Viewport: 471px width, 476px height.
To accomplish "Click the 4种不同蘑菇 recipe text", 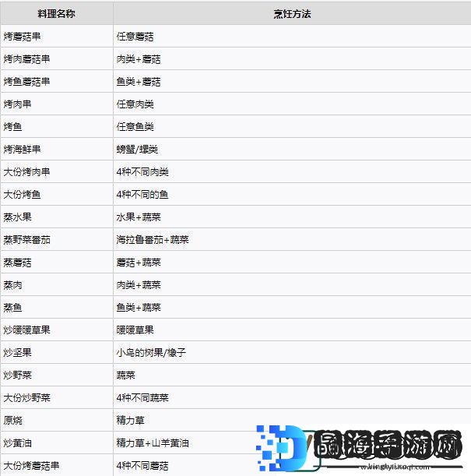I will [142, 465].
